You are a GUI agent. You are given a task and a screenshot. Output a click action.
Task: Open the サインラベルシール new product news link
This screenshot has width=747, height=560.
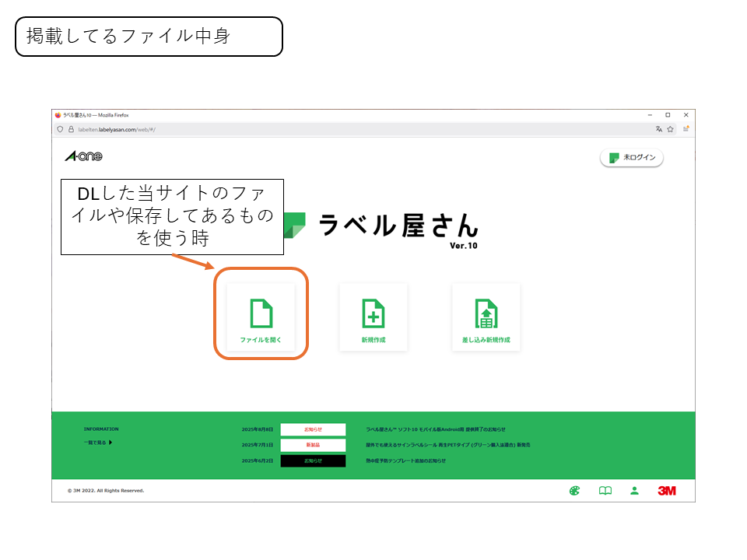[x=447, y=445]
